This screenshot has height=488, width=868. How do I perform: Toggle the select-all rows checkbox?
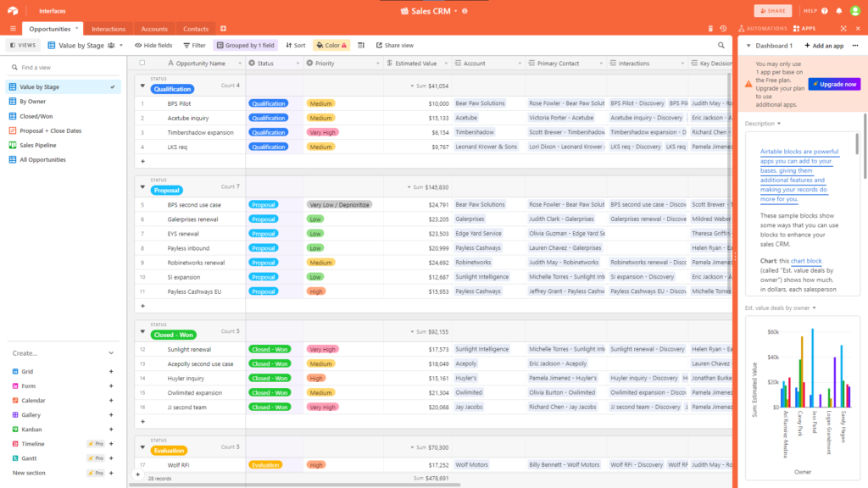tap(142, 63)
